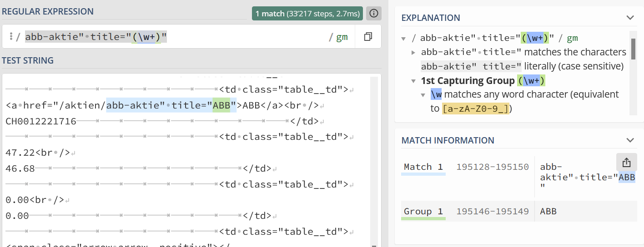
Task: Click the three-dot handle before the regex
Action: click(x=11, y=36)
